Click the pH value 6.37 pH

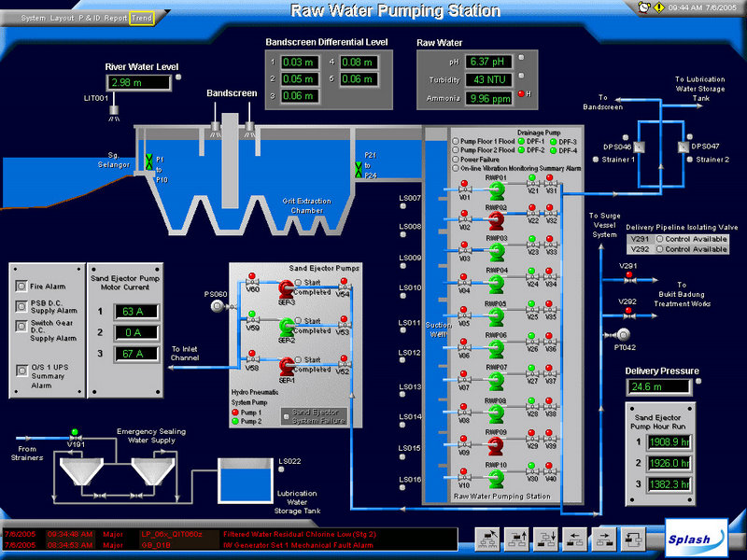(x=488, y=62)
